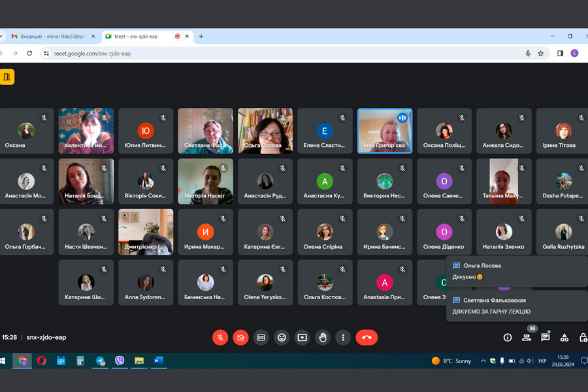Open the Chrome profile avatar E
Viewport: 588px width, 392px height.
coord(574,54)
